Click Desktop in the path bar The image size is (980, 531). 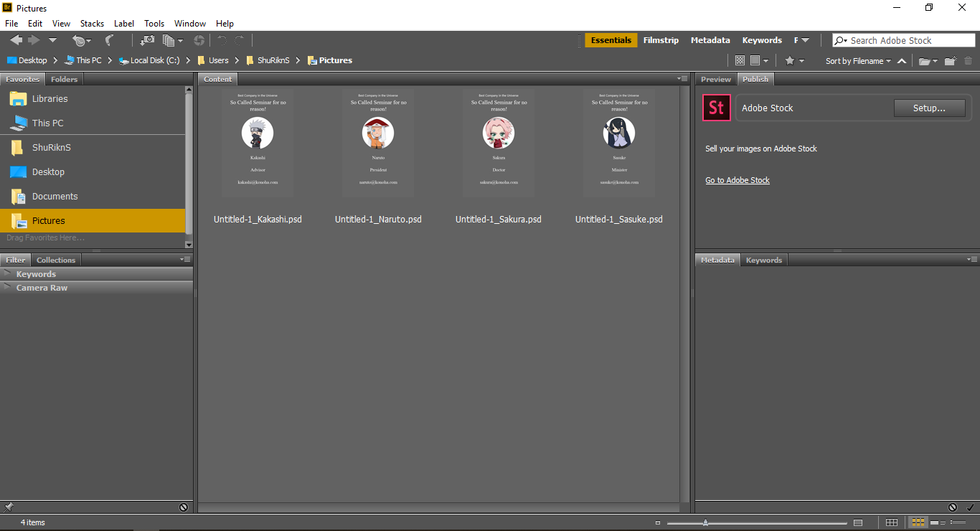(27, 60)
